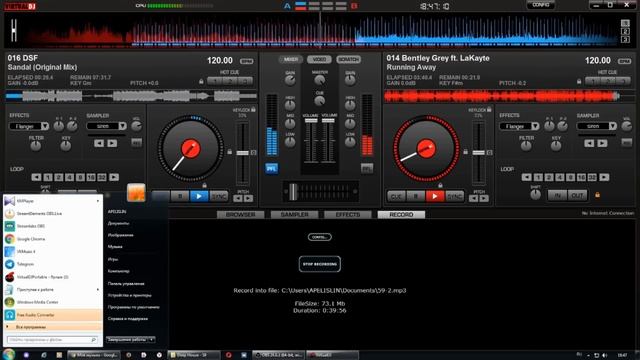The image size is (640, 360).
Task: Toggle lock below right jog wheel
Action: [x=440, y=185]
